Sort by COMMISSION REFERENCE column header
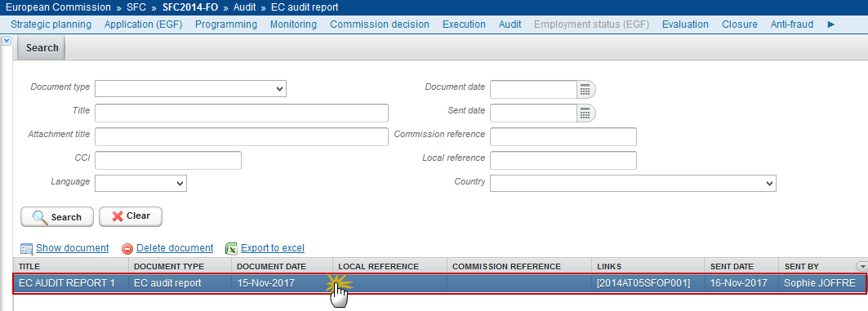This screenshot has height=311, width=868. (x=519, y=266)
